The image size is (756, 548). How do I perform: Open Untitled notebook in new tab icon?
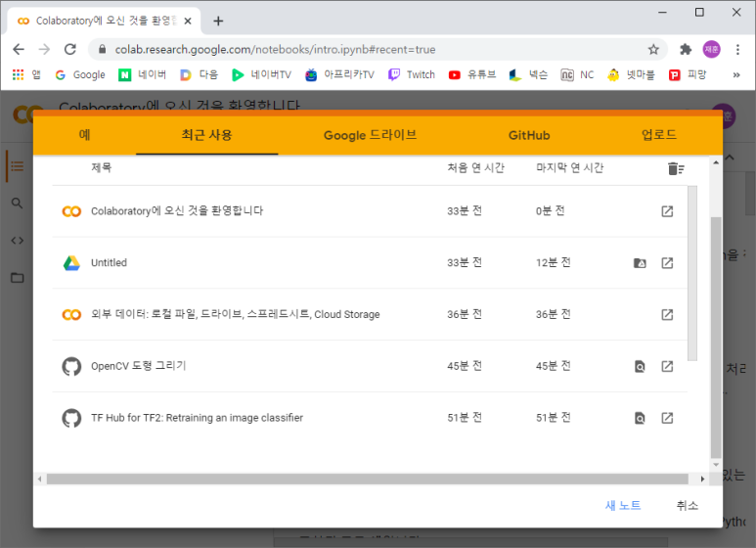pyautogui.click(x=667, y=263)
